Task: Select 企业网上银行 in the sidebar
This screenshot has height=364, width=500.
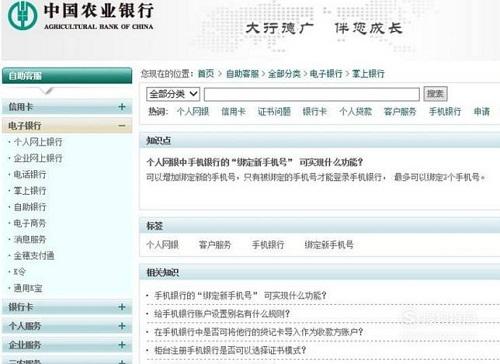Action: click(x=38, y=158)
